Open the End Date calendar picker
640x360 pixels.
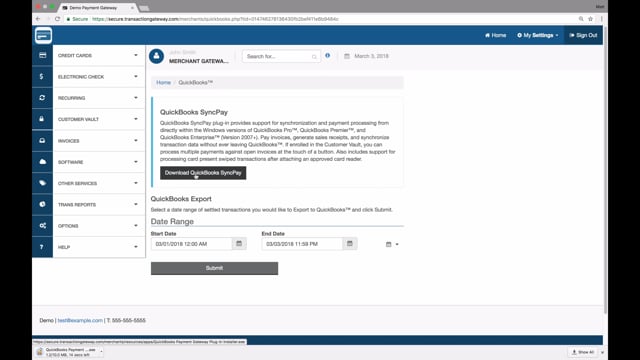tap(350, 244)
